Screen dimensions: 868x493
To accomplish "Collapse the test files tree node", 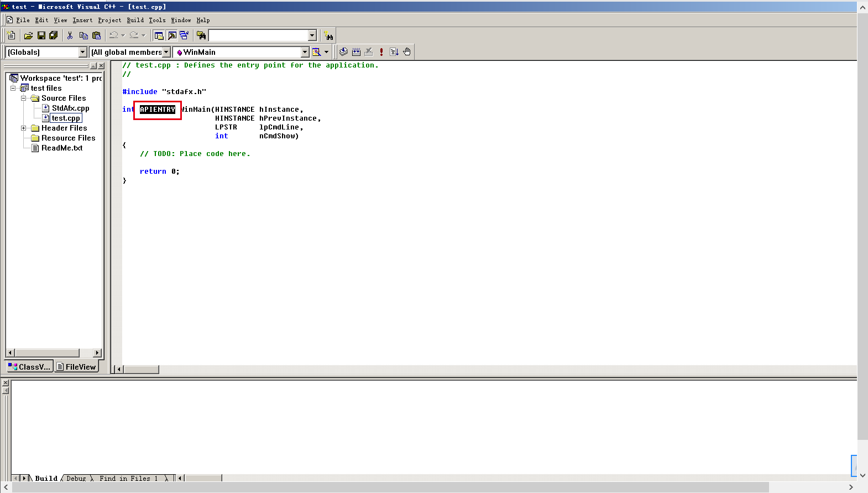I will [x=13, y=88].
